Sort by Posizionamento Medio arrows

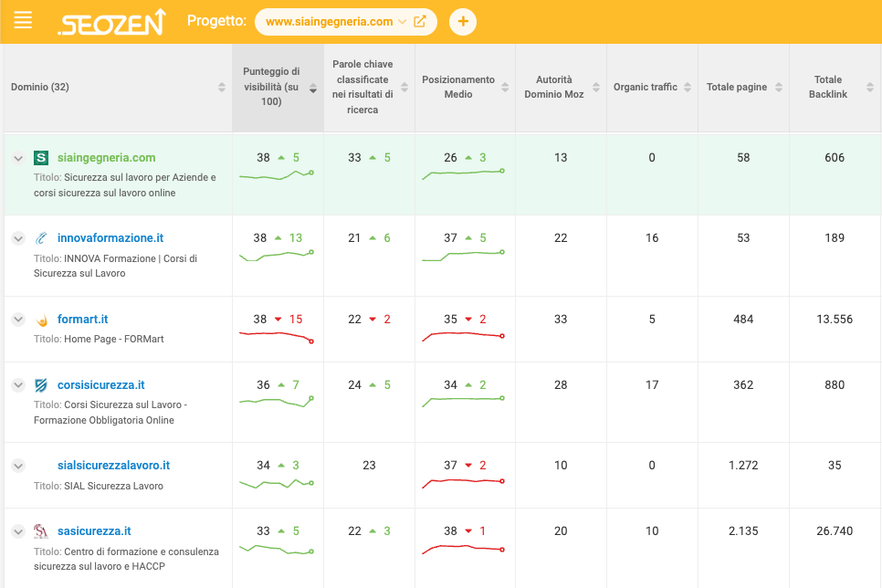pyautogui.click(x=505, y=88)
